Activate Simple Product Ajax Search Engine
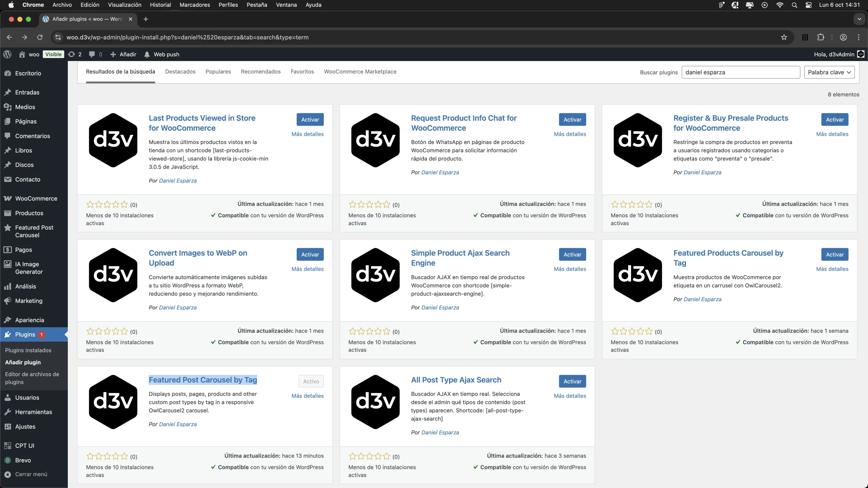Viewport: 868px width, 488px height. [572, 255]
